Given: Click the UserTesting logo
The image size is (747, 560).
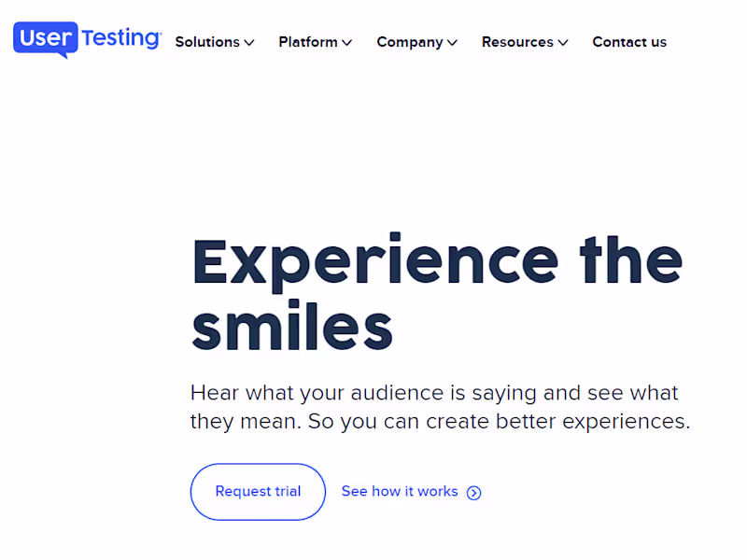Looking at the screenshot, I should 87,40.
